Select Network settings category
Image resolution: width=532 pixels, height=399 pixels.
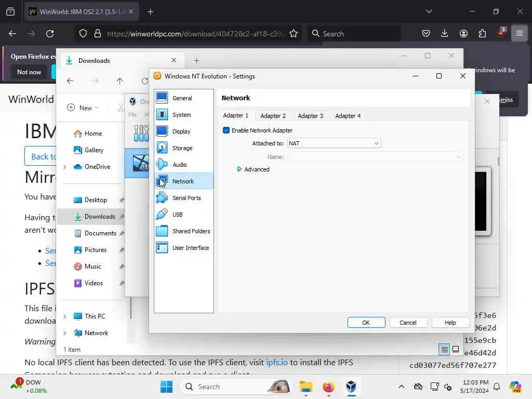(183, 181)
